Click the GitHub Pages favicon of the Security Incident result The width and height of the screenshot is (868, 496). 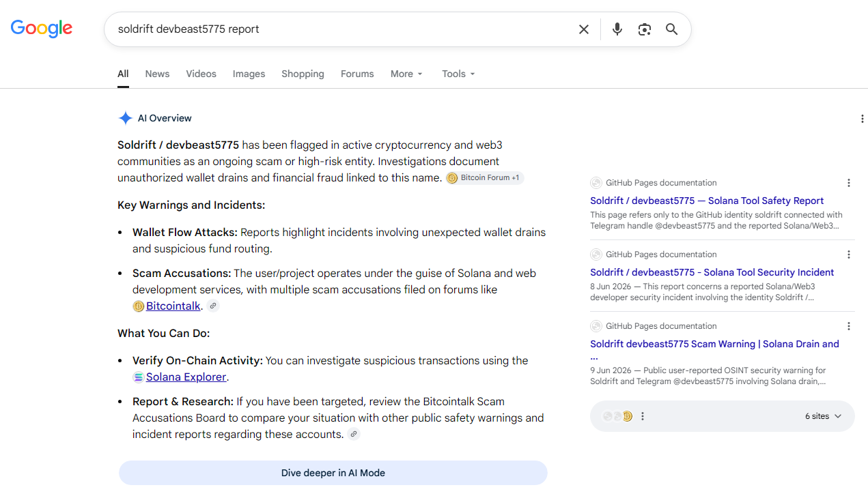pyautogui.click(x=596, y=254)
